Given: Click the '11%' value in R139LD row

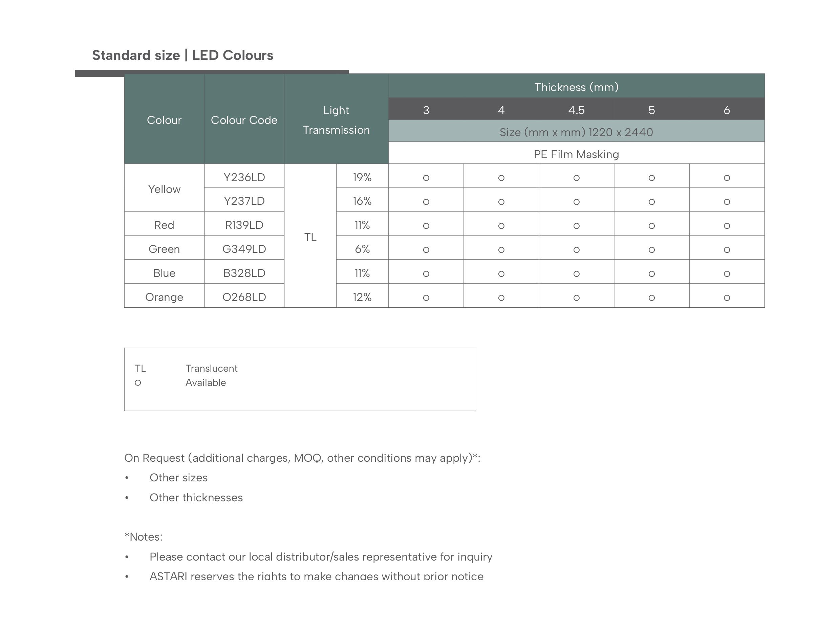Looking at the screenshot, I should click(x=362, y=225).
